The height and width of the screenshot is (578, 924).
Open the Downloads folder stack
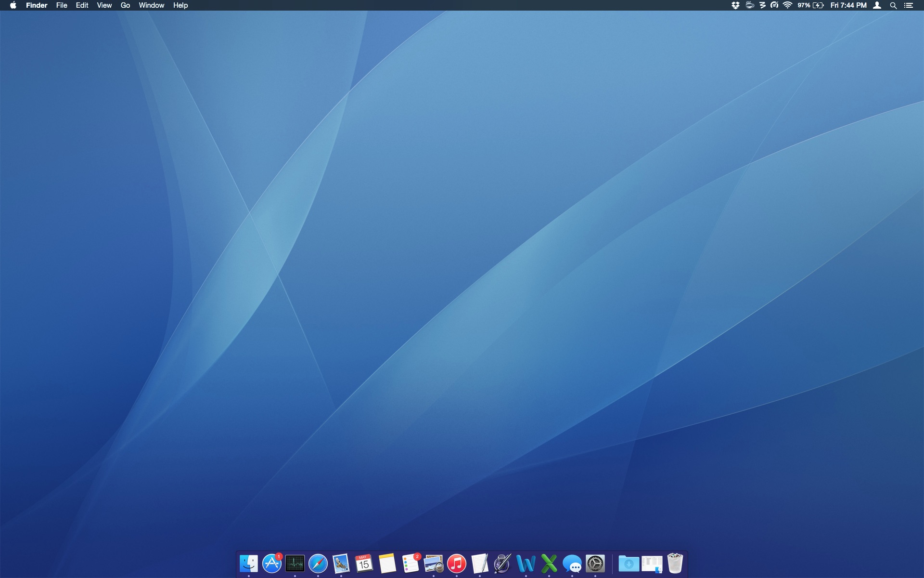(x=629, y=563)
